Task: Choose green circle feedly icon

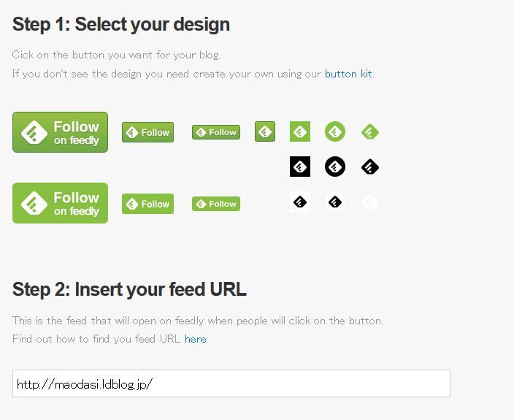Action: [335, 131]
